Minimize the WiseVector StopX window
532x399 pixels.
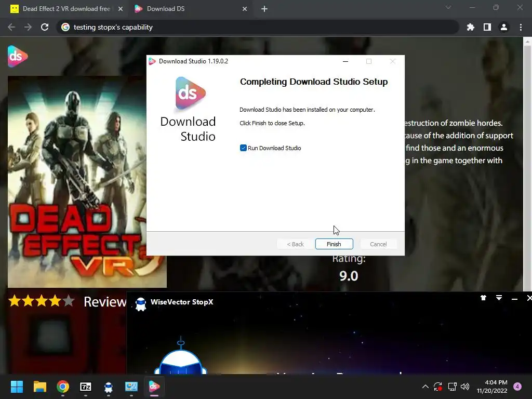click(514, 299)
